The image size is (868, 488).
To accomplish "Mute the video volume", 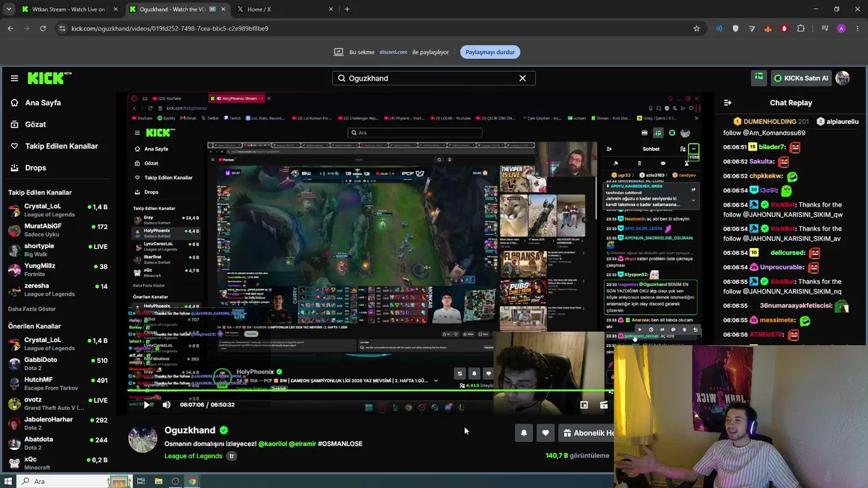I will click(167, 405).
